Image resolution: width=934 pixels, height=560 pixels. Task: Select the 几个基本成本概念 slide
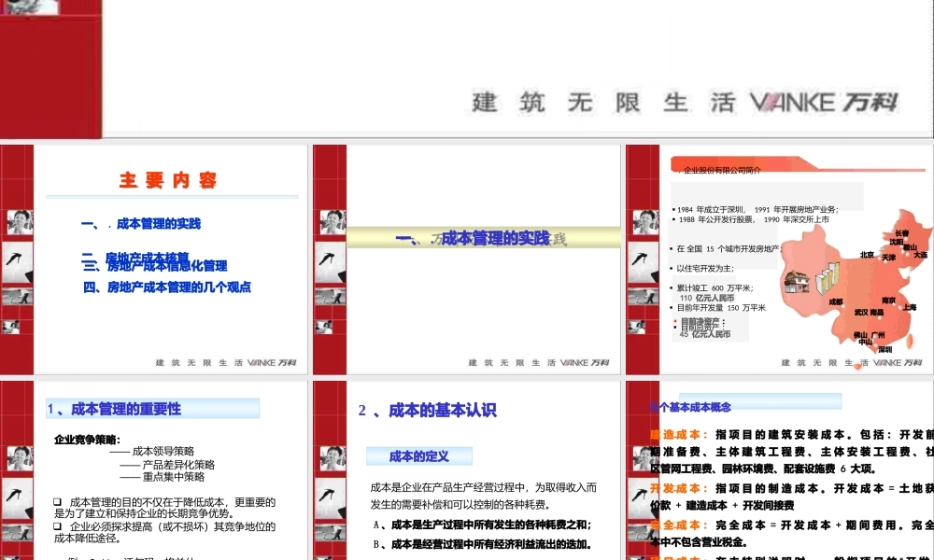pyautogui.click(x=780, y=470)
